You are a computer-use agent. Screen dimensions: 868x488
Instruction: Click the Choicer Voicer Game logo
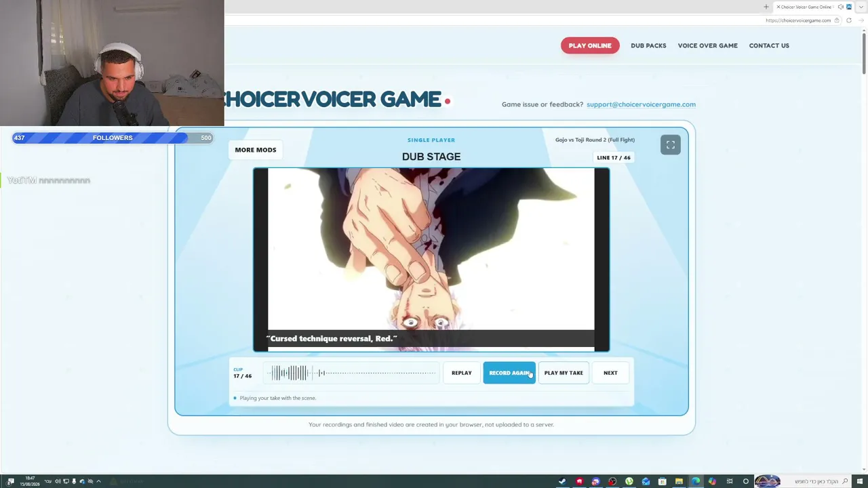[336, 100]
